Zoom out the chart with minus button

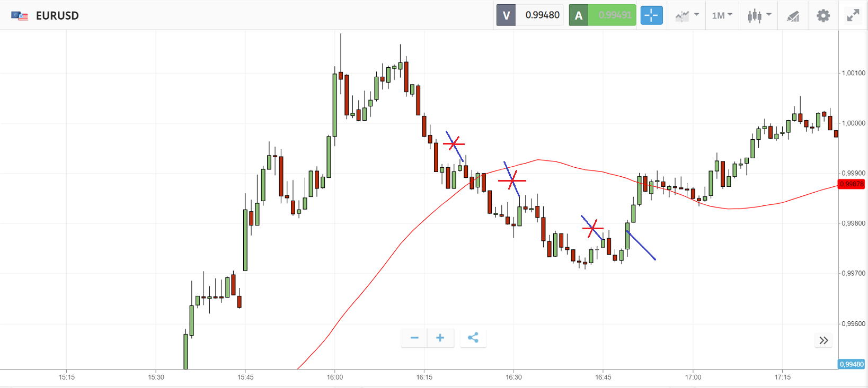coord(414,338)
